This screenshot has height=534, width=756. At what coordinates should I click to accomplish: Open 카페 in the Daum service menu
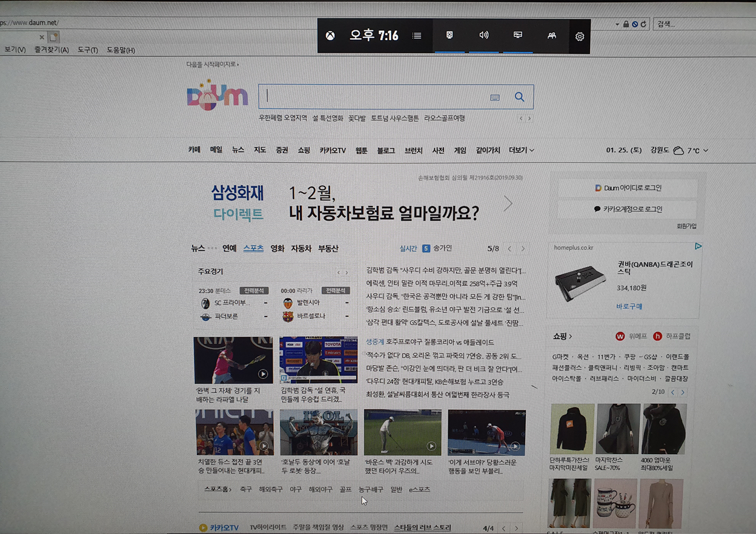tap(194, 150)
